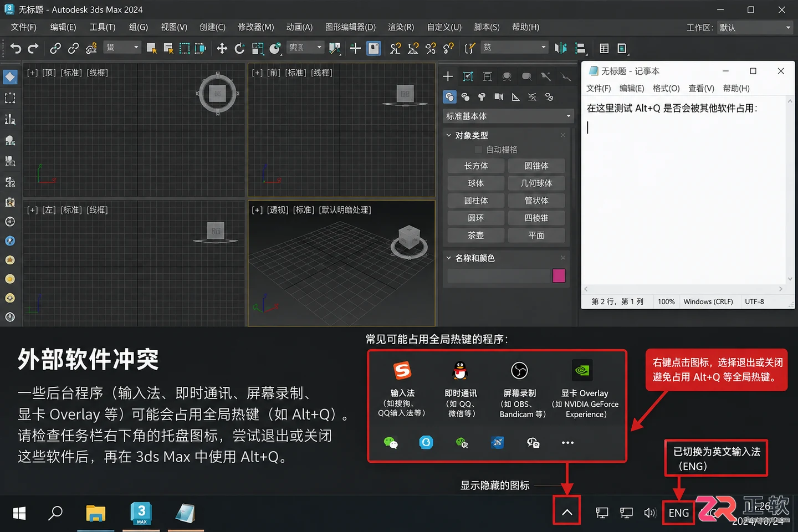This screenshot has width=798, height=532.
Task: Open the 查看(V) menu in Notepad
Action: point(701,89)
